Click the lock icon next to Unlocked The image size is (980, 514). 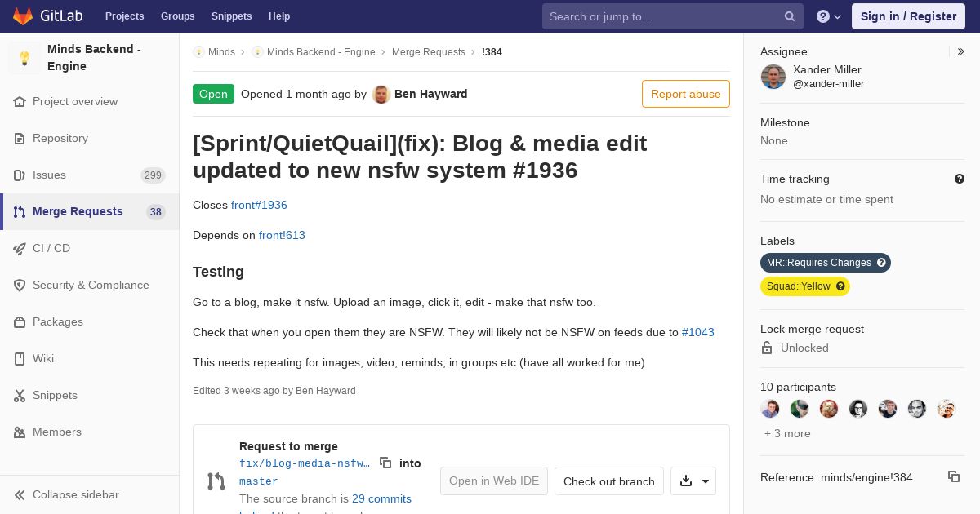767,348
